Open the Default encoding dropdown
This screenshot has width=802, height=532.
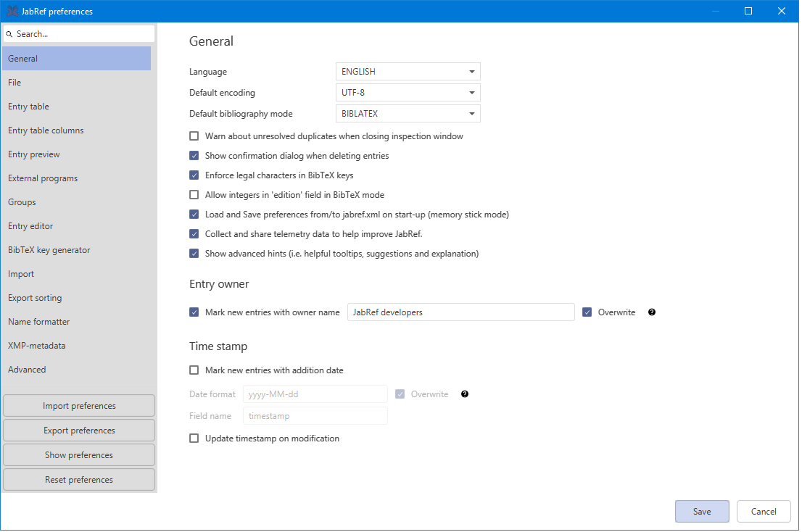click(x=408, y=93)
